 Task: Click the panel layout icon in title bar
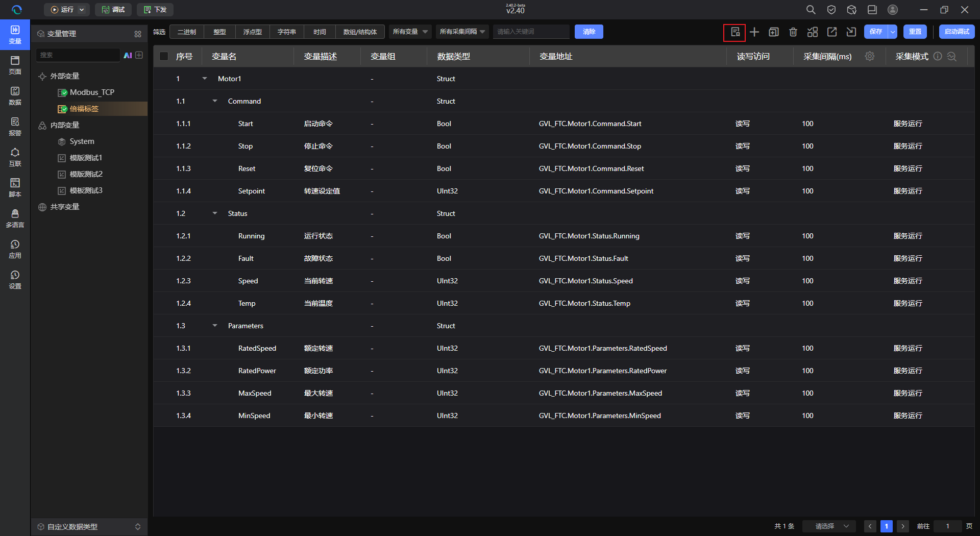tap(872, 10)
